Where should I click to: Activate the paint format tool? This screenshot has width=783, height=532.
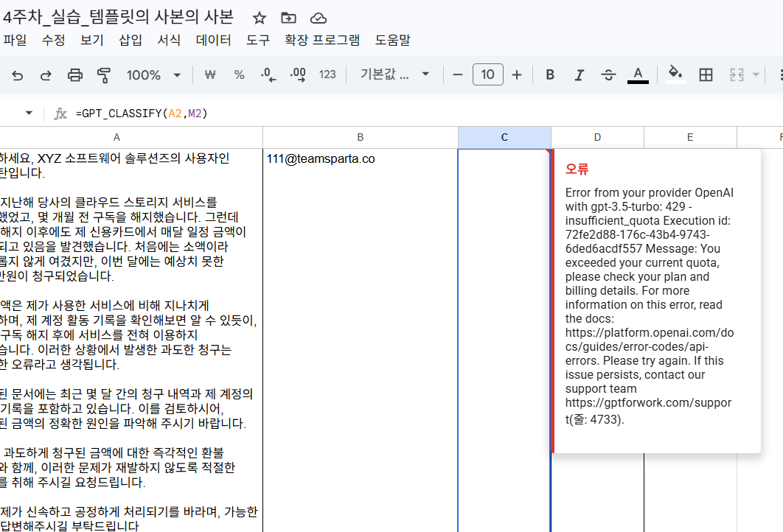coord(104,75)
